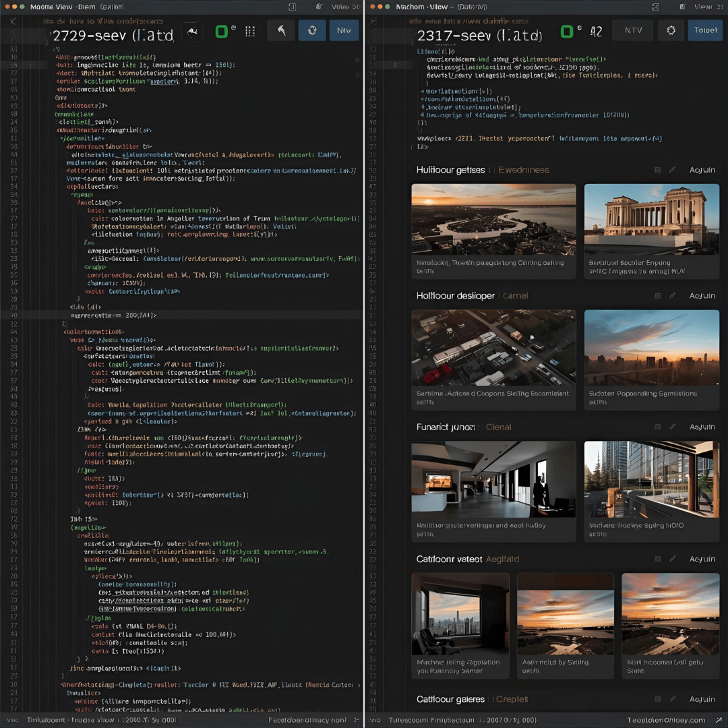The width and height of the screenshot is (728, 728).
Task: Click the NTV button in right toolbar
Action: pos(633,31)
